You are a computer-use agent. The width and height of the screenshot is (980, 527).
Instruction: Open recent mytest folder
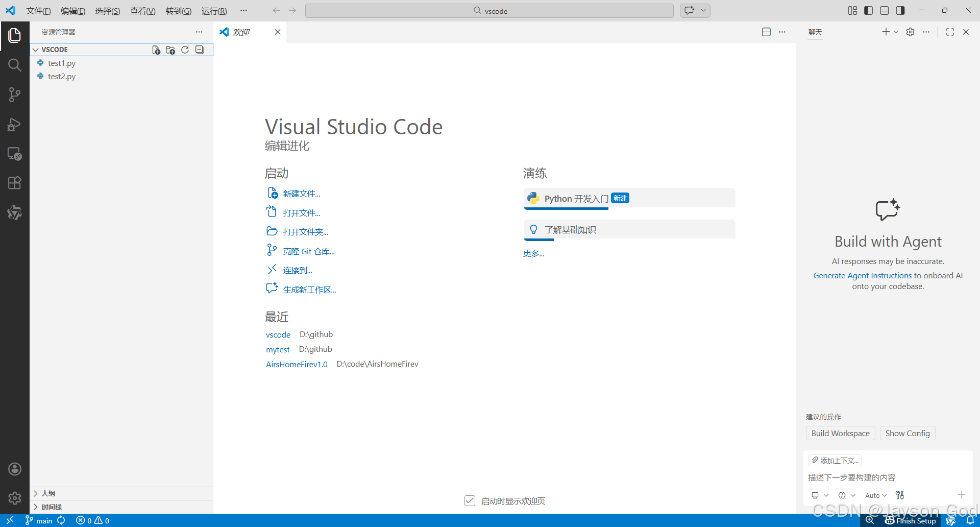[278, 349]
